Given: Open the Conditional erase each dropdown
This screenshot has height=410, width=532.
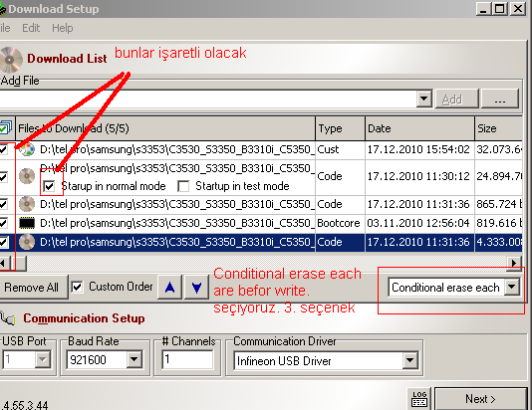Looking at the screenshot, I should pos(512,287).
